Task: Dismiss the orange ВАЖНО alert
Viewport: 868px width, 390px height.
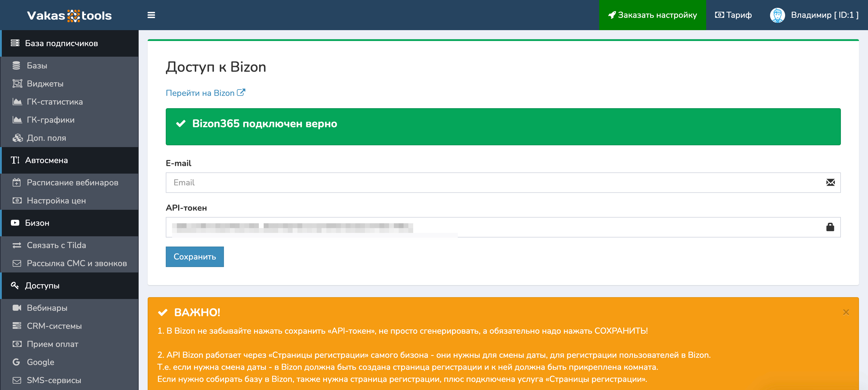Action: pos(846,312)
